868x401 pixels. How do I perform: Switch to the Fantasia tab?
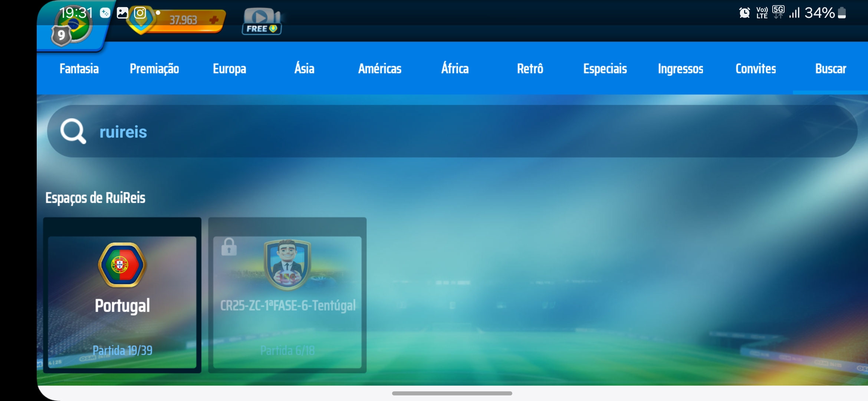79,69
